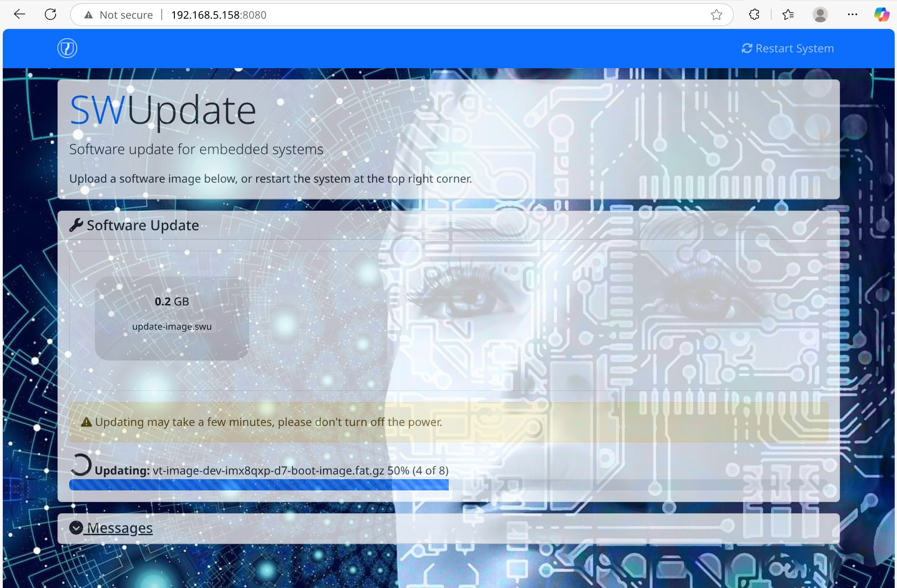Open the browser settings ellipsis menu

(x=852, y=14)
